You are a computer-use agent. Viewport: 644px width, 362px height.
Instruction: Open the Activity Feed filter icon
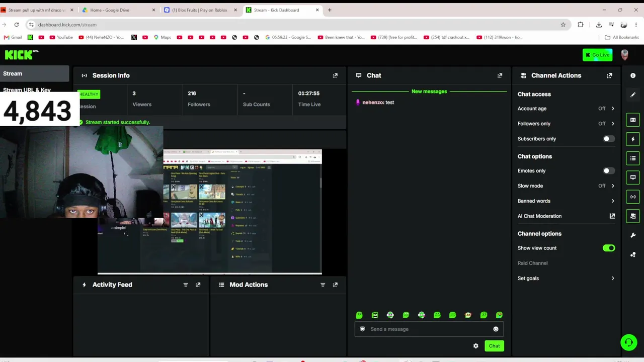[x=186, y=285]
